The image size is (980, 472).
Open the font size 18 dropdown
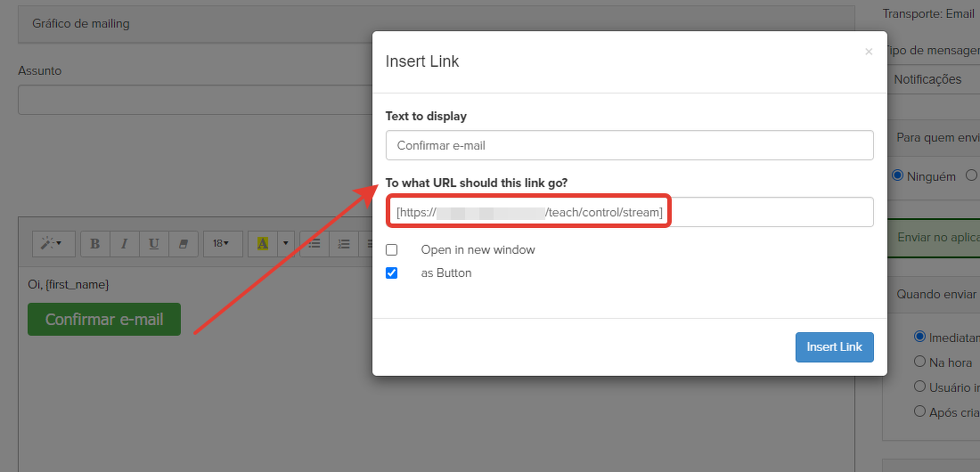point(222,243)
